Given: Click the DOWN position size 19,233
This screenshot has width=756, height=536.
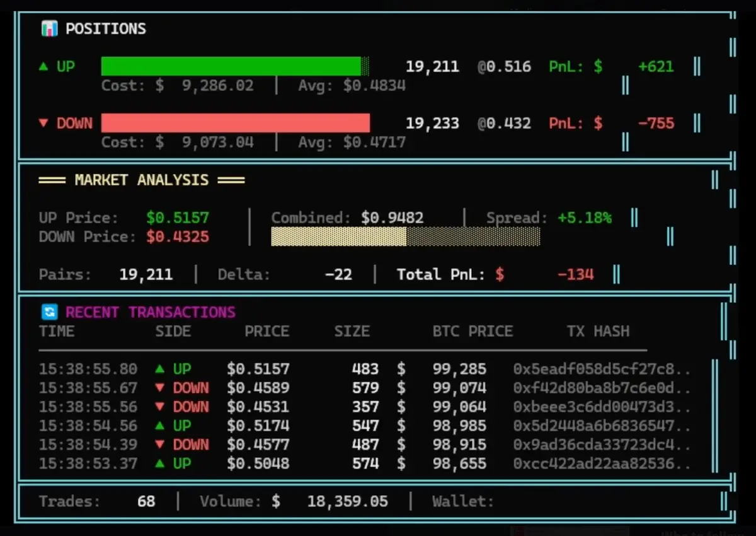Looking at the screenshot, I should click(432, 123).
